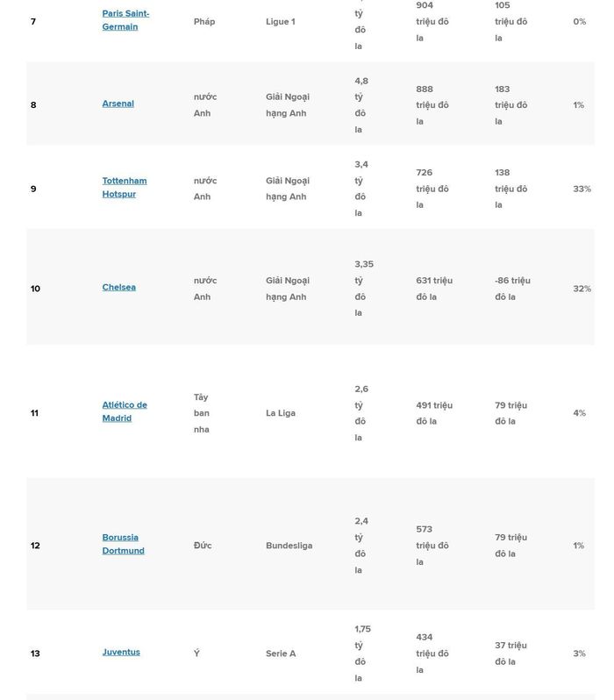
Task: Select the La Liga league cell
Action: (281, 413)
